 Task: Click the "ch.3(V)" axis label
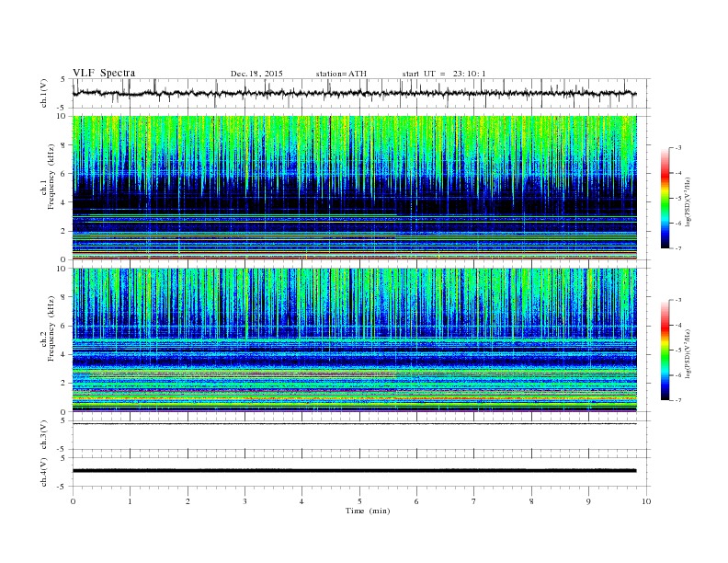pos(44,435)
